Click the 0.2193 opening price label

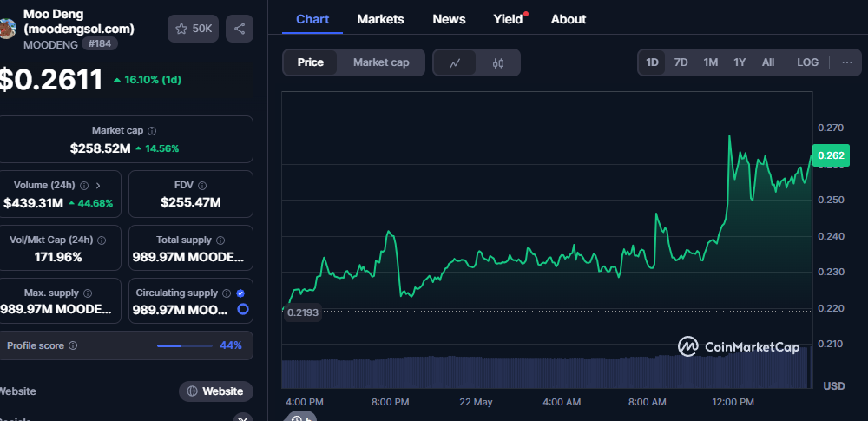pos(303,312)
